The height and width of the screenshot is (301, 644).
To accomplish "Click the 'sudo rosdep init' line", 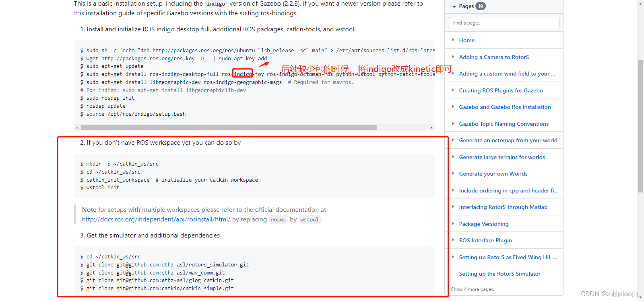I will [x=107, y=98].
